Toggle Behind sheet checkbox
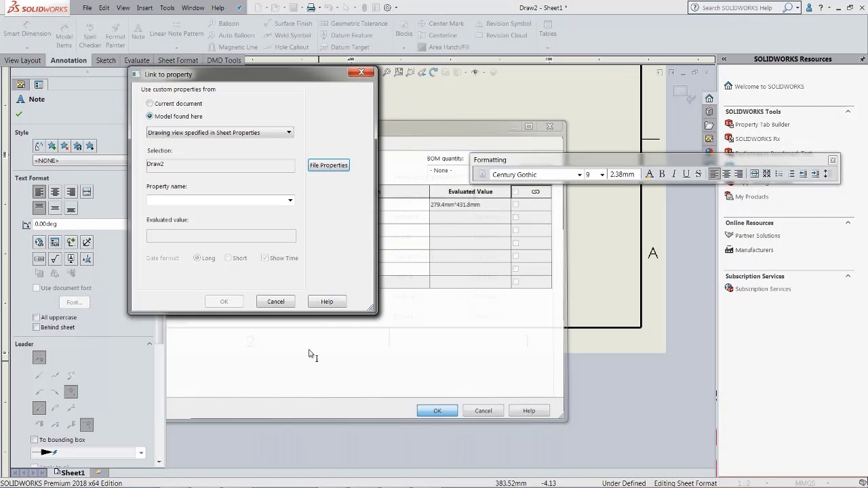Viewport: 868px width, 488px height. (37, 327)
